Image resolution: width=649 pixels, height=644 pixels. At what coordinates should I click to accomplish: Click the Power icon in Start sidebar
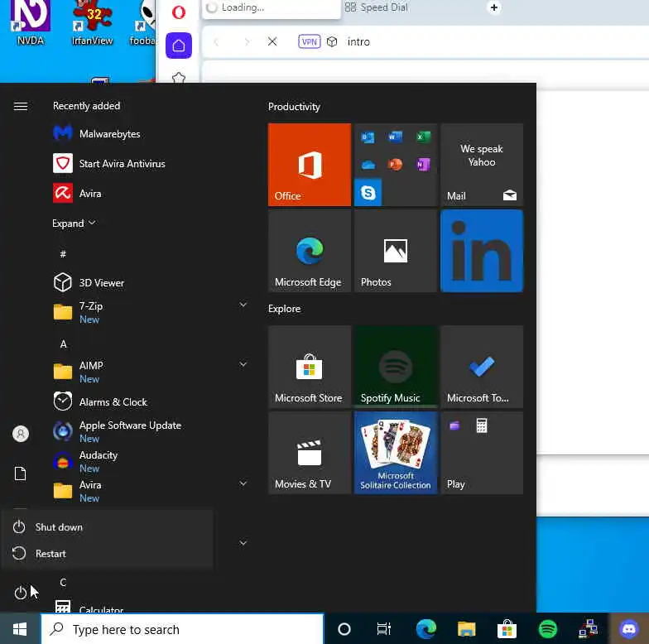(x=20, y=593)
